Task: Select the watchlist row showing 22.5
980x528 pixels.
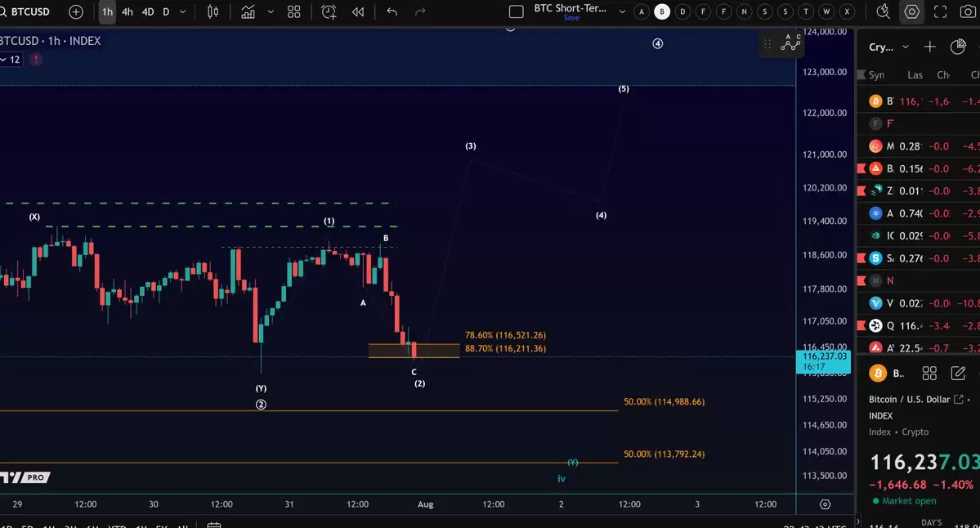Action: (920, 347)
